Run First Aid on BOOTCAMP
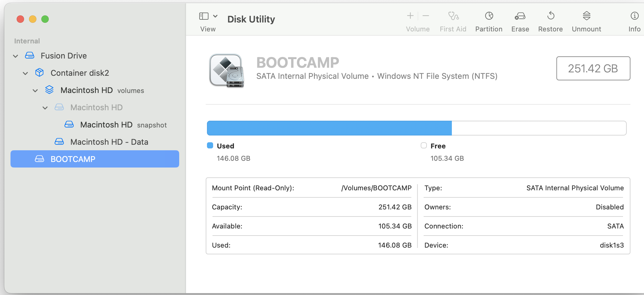The height and width of the screenshot is (295, 644). [x=453, y=20]
